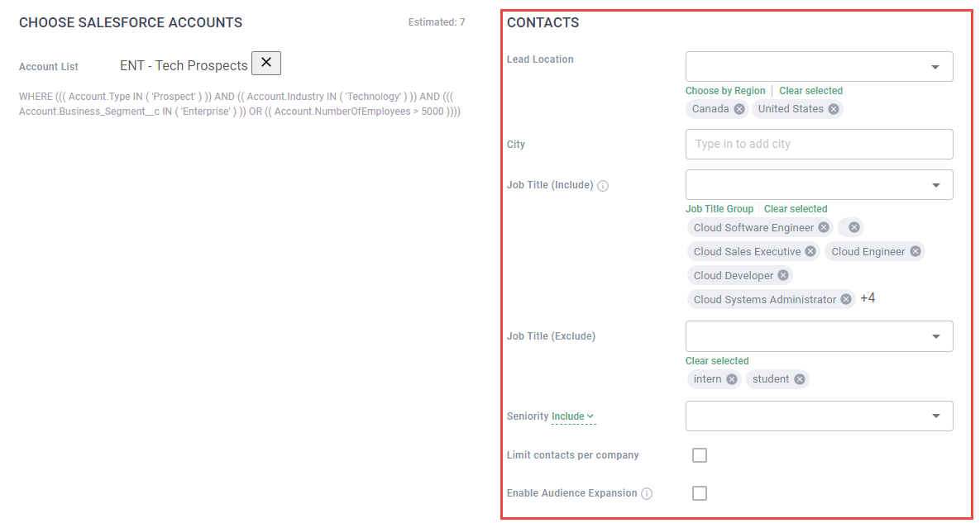The width and height of the screenshot is (980, 523).
Task: Remove the Canada location chip
Action: (x=739, y=108)
